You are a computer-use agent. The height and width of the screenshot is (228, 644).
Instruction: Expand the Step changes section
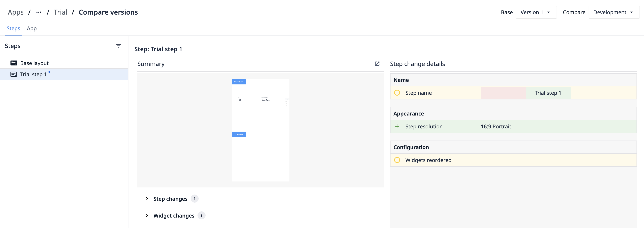point(147,199)
